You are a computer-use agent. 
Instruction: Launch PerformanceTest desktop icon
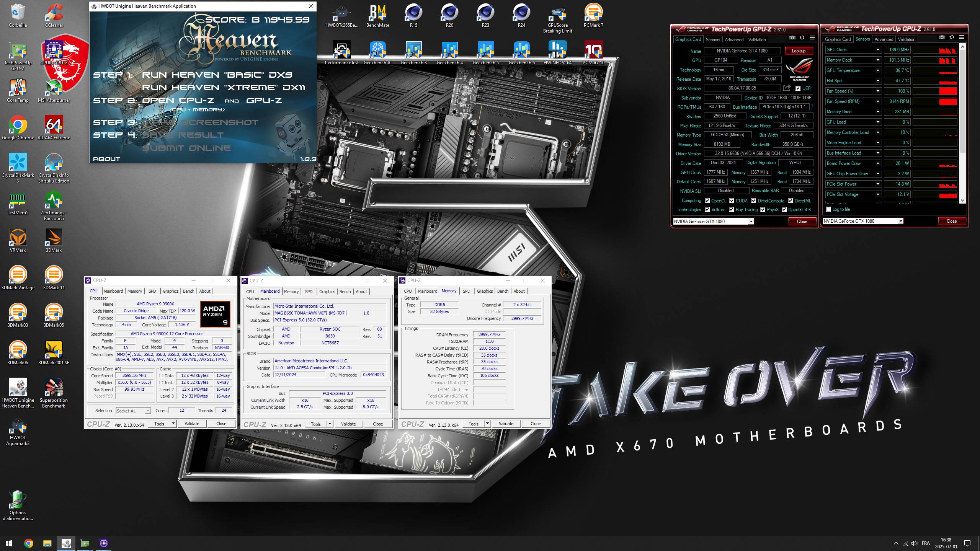(341, 53)
